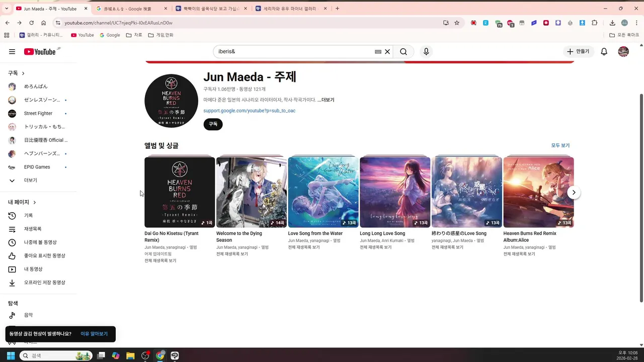Switch to the 빽빽이의 골목식당 browser tab
Viewport: 644px width, 362px height.
(x=211, y=9)
